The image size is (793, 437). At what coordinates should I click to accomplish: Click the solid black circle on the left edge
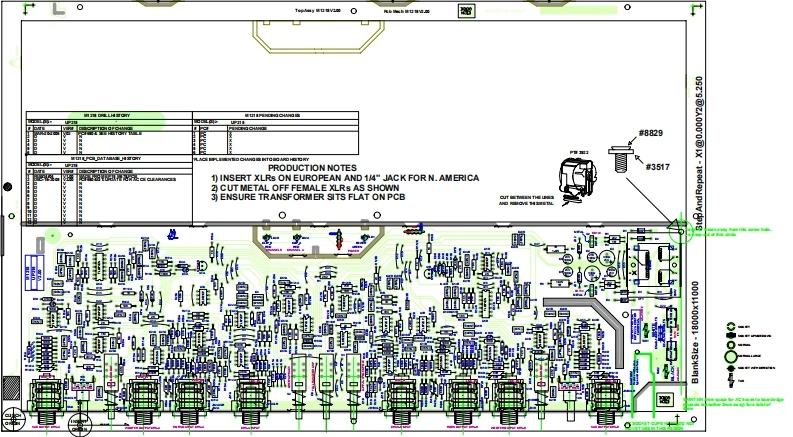point(8,185)
